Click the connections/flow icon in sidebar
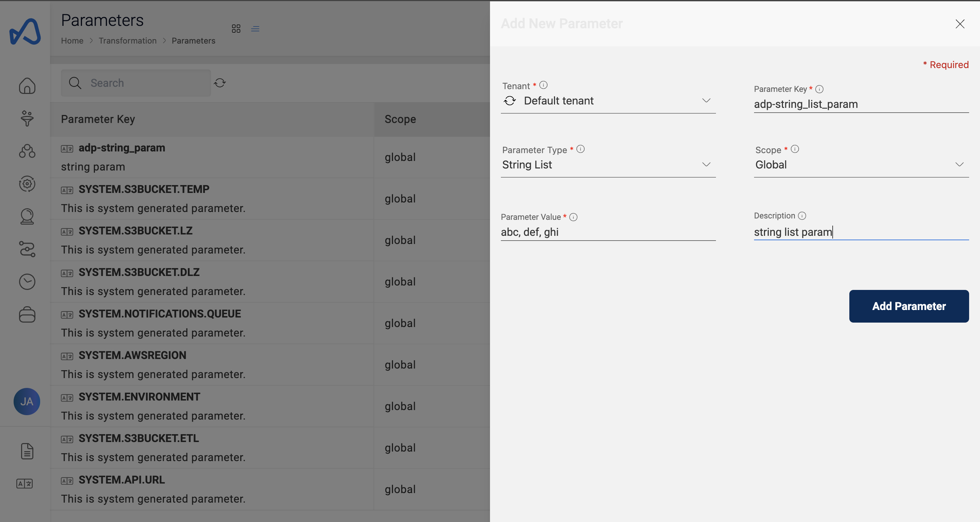 [27, 249]
